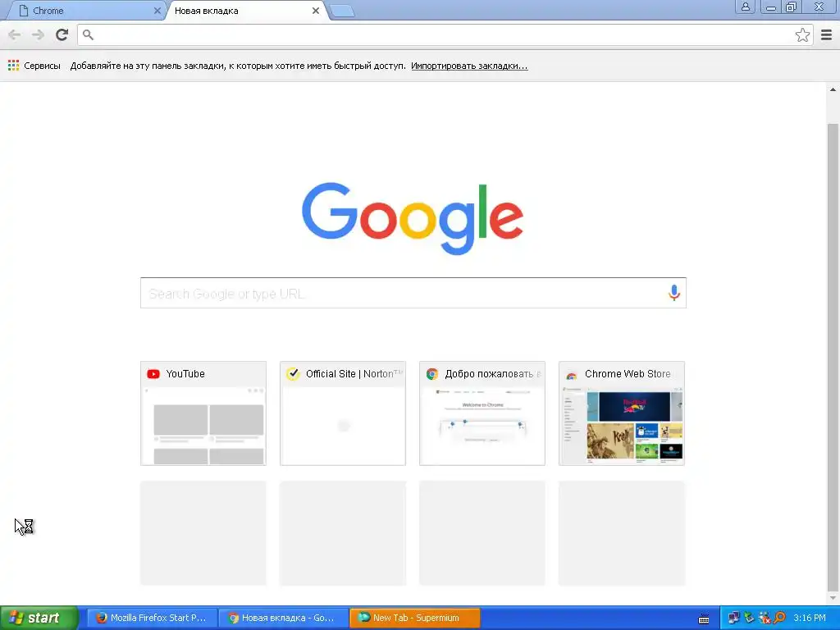Image resolution: width=840 pixels, height=630 pixels.
Task: Open the YouTube thumbnail tile
Action: (203, 413)
